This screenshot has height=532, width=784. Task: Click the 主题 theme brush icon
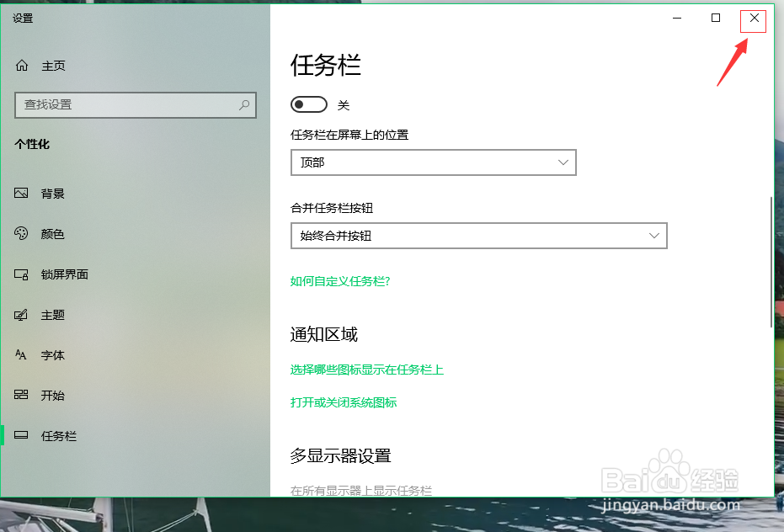pos(21,315)
